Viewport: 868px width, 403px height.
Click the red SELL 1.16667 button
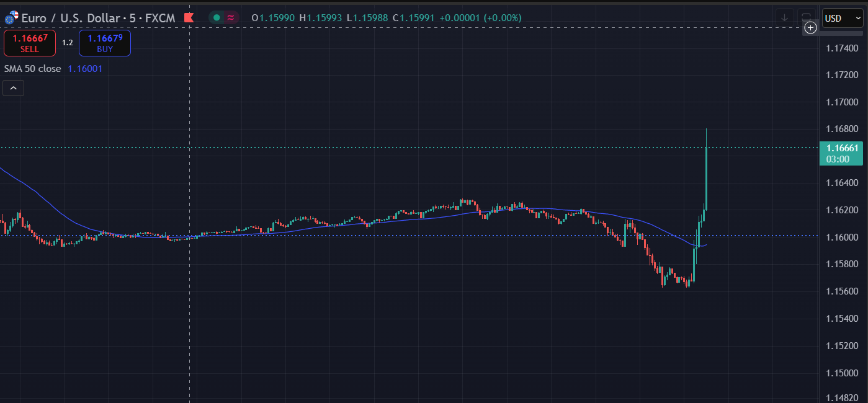click(29, 43)
